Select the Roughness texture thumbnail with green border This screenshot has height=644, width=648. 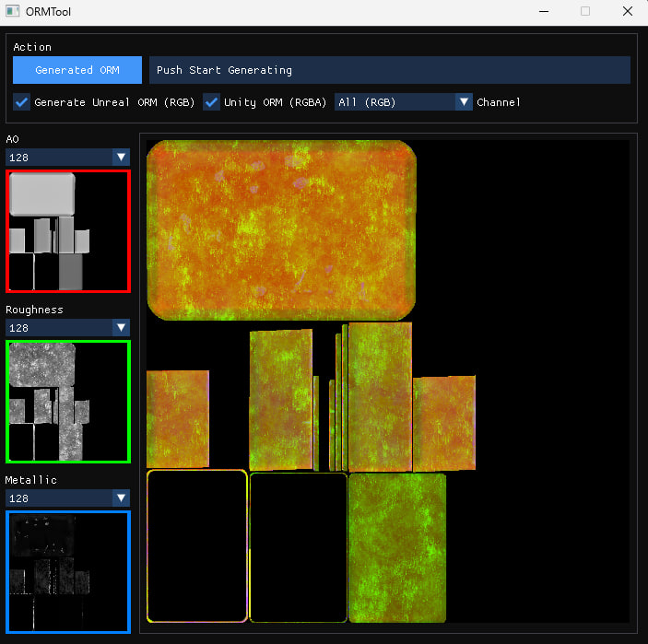pos(68,402)
